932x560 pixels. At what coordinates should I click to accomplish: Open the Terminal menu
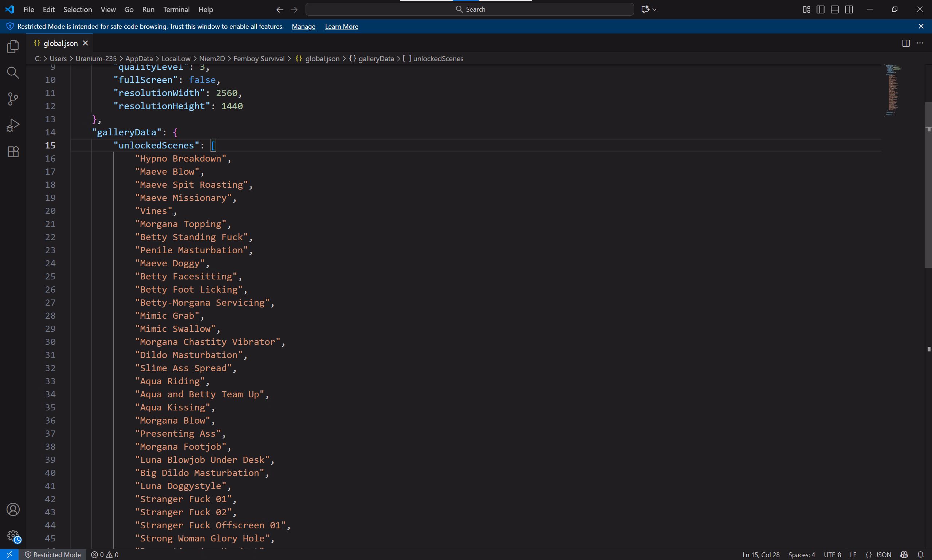[176, 9]
